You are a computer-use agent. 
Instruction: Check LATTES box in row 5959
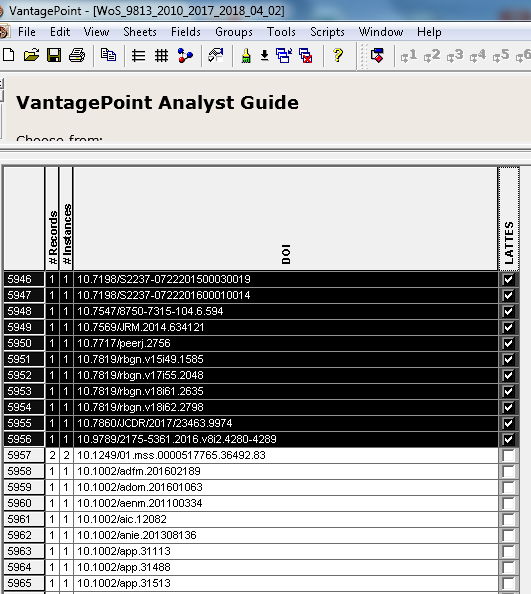pos(508,487)
